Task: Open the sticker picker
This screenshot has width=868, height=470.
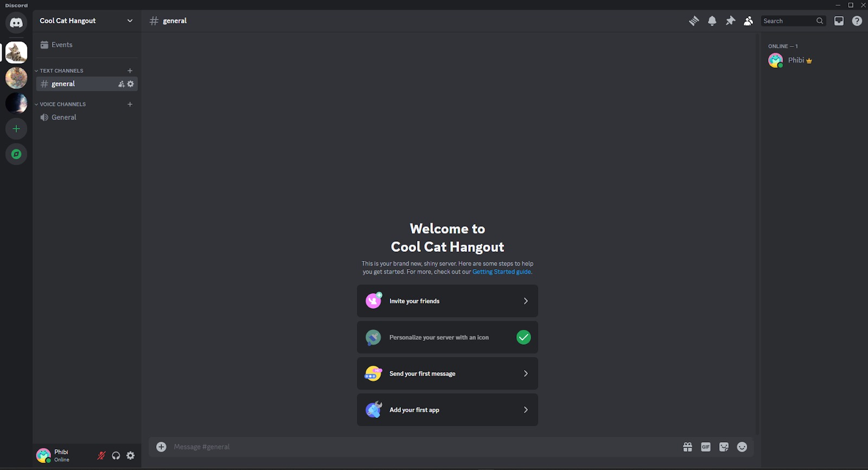Action: coord(724,447)
